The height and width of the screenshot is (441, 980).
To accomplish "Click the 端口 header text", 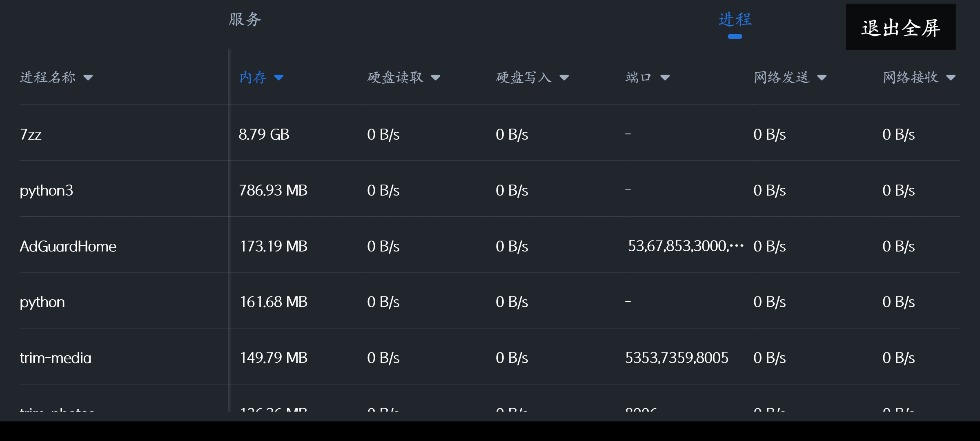I will 638,77.
